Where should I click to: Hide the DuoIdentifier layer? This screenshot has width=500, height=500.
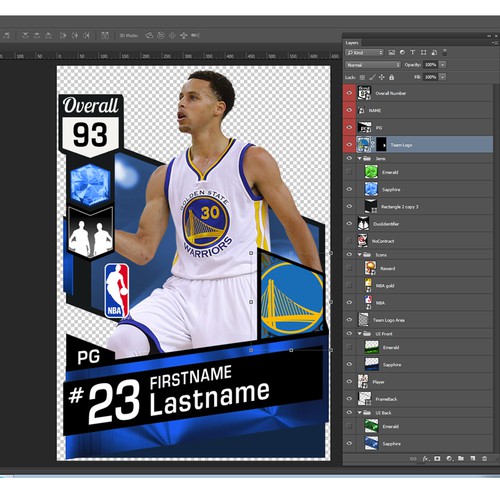point(349,224)
